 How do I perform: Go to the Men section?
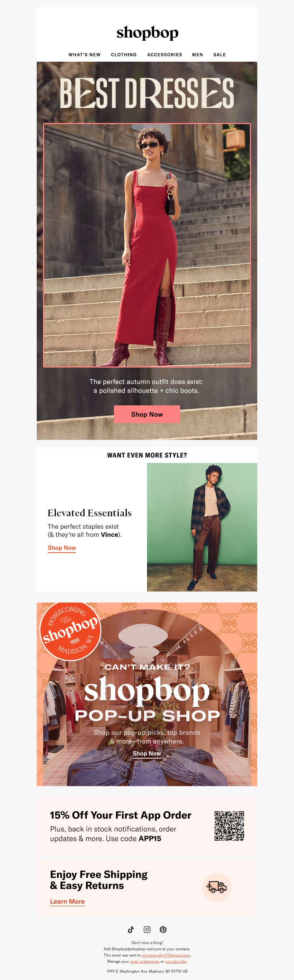tap(197, 55)
